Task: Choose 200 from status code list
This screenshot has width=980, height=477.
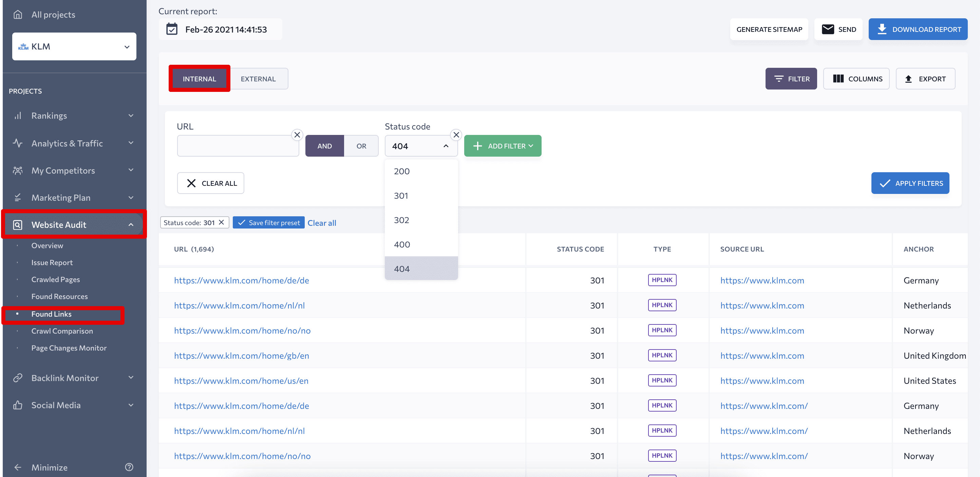Action: [x=421, y=171]
